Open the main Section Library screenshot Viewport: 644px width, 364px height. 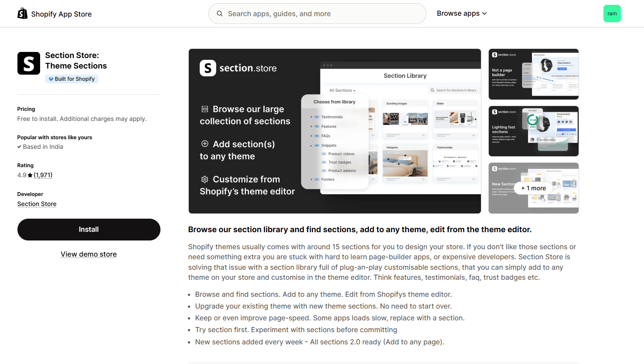point(335,131)
